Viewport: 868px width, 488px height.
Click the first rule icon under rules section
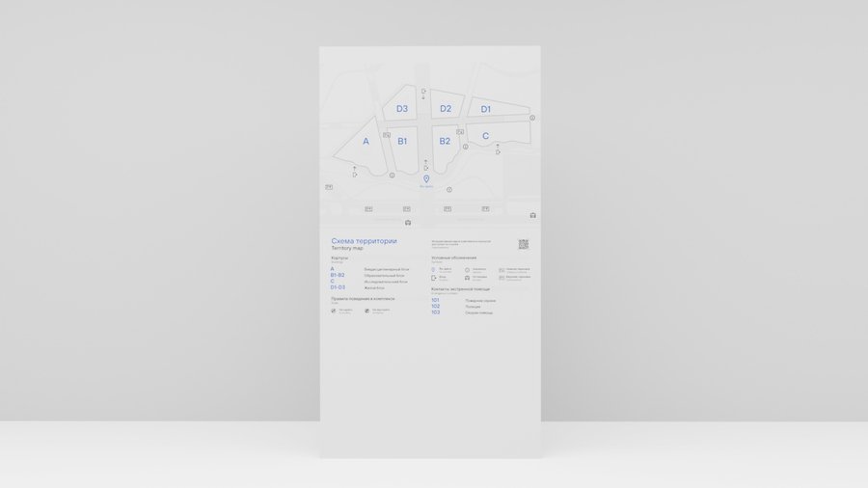334,311
